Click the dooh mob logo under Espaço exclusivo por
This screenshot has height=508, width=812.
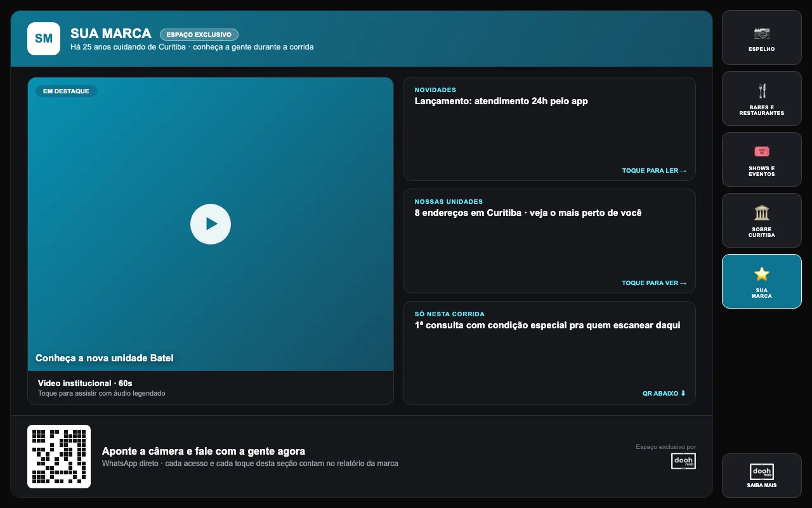[x=683, y=461]
